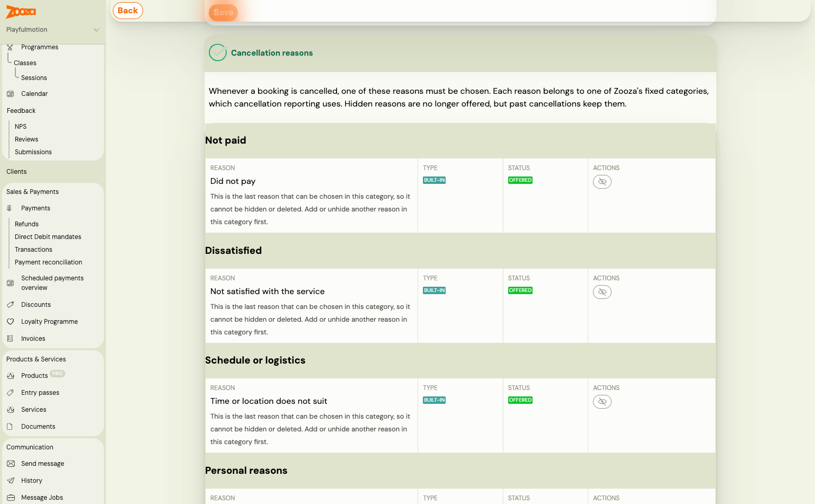
Task: Click the BUILT-IN badge for 'Did not pay'
Action: coord(434,180)
